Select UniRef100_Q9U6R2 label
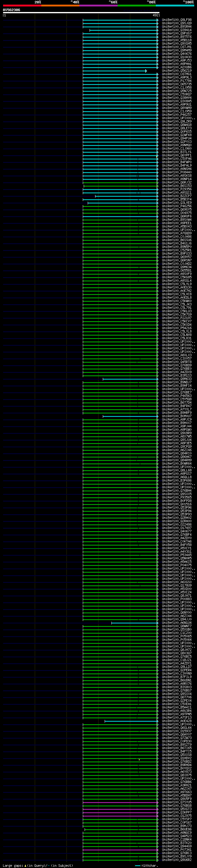 [x=177, y=860]
